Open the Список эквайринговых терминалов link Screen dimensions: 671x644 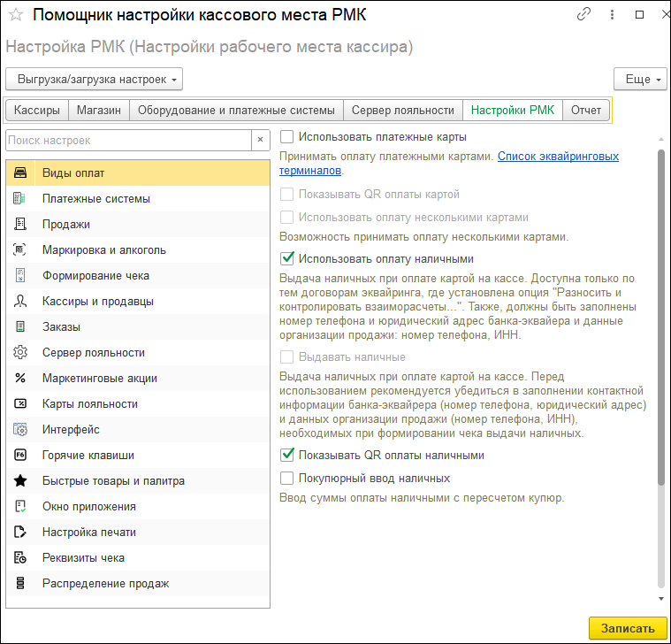click(x=558, y=157)
